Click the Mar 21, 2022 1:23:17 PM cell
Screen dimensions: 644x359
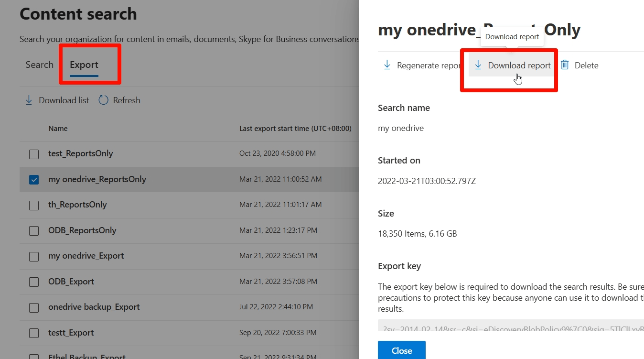point(278,230)
